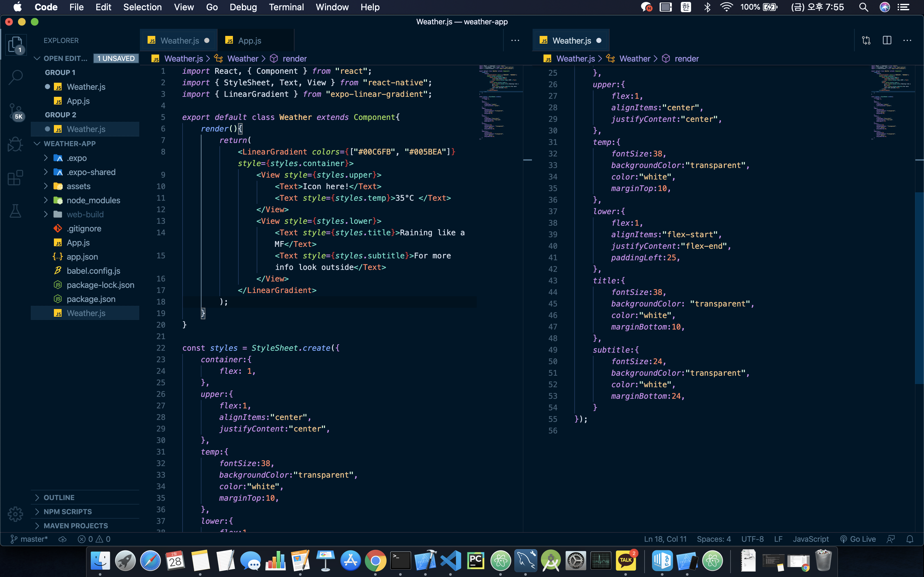Open the notifications bell in status bar
The width and height of the screenshot is (924, 577).
pos(910,539)
